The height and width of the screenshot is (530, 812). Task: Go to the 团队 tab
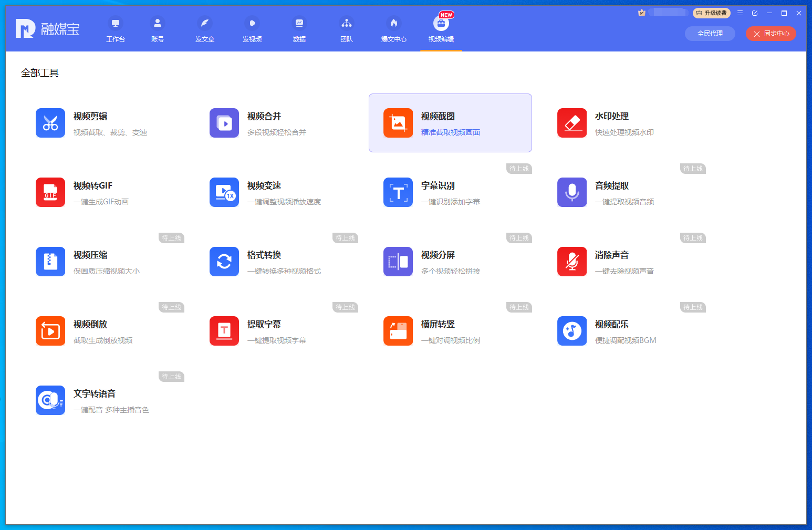point(347,29)
